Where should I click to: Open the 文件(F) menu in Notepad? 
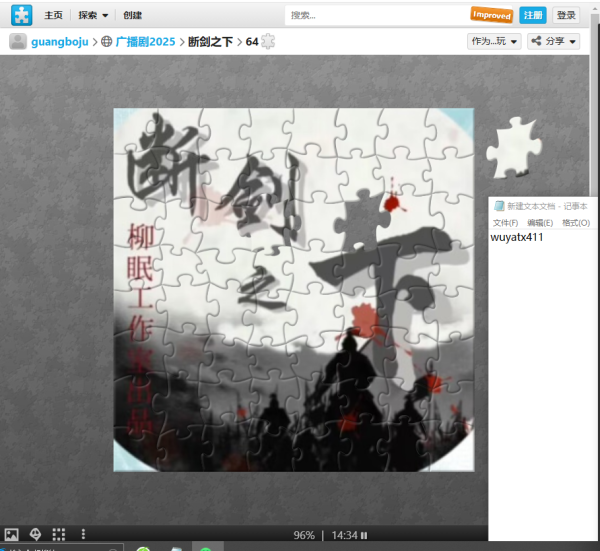pos(505,223)
